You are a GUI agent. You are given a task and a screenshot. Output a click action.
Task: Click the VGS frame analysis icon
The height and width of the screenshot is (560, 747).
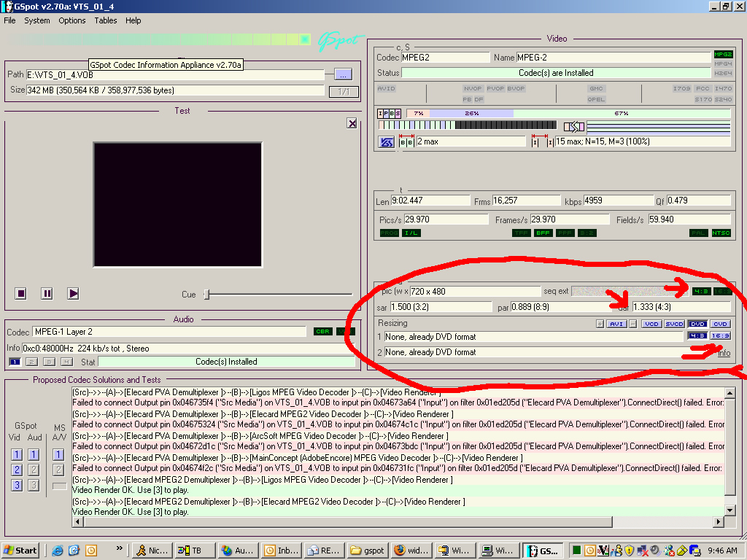click(387, 142)
